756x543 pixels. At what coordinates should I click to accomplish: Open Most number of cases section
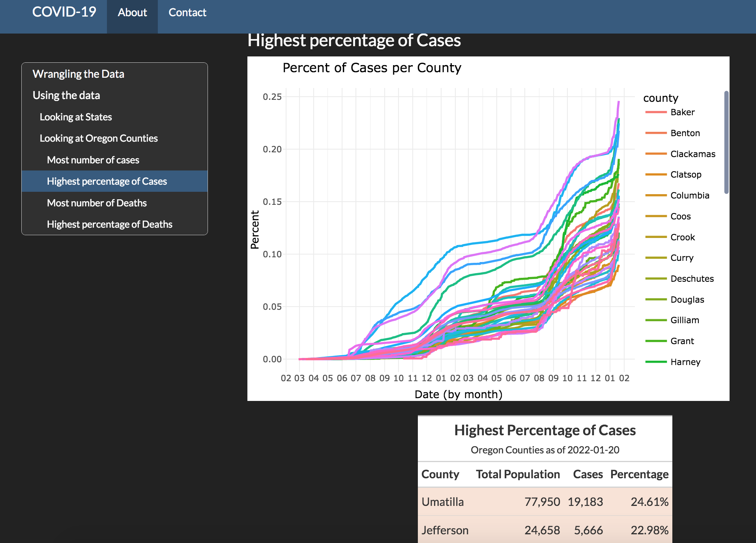tap(93, 160)
